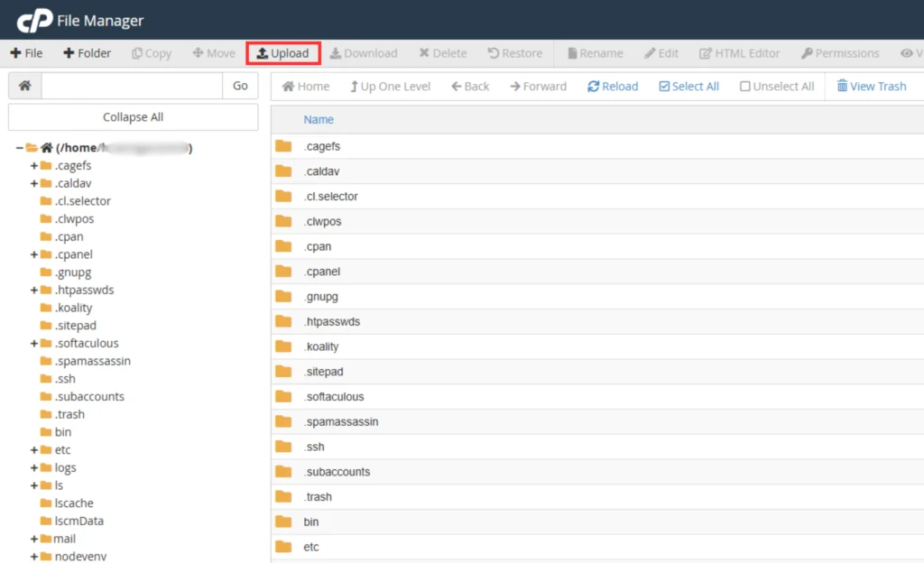This screenshot has width=924, height=563.
Task: Select .gnupg in the tree
Action: (x=73, y=272)
